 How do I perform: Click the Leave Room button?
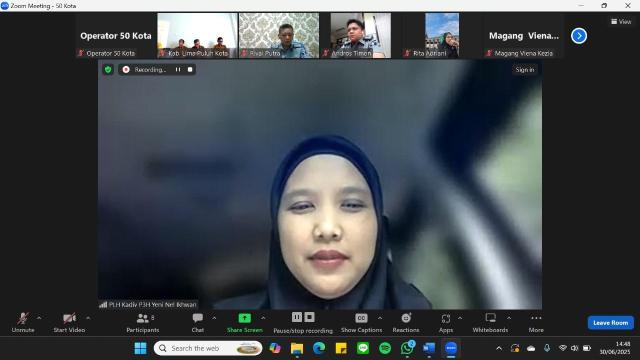click(611, 322)
